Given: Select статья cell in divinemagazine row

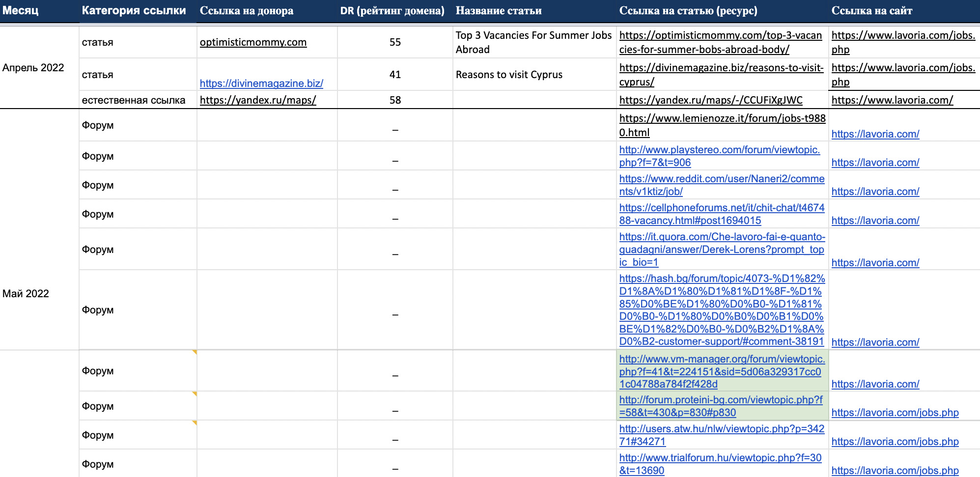Looking at the screenshot, I should 138,75.
